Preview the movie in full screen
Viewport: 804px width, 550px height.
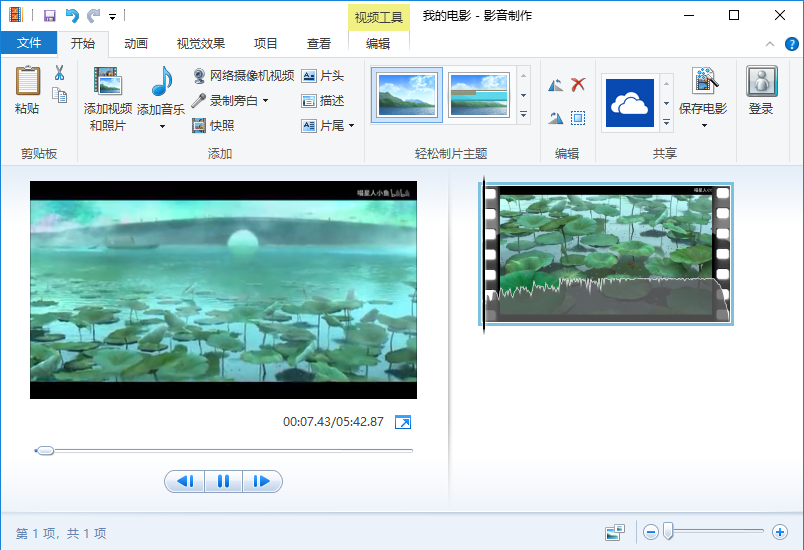pyautogui.click(x=403, y=422)
